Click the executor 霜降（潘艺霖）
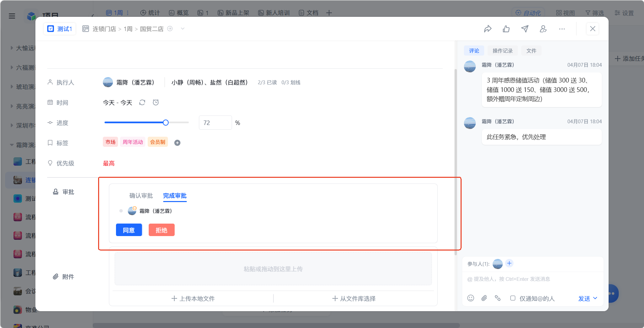Screen dimensions: 644x328 128,82
